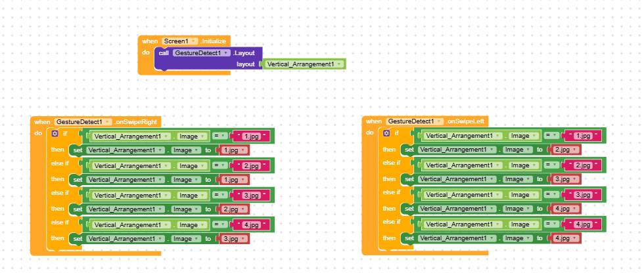The height and width of the screenshot is (273, 644).
Task: Open Vertical_Arrangement1 dropdown in onSwipeLeft 1.jpg comparison
Action: (463, 136)
